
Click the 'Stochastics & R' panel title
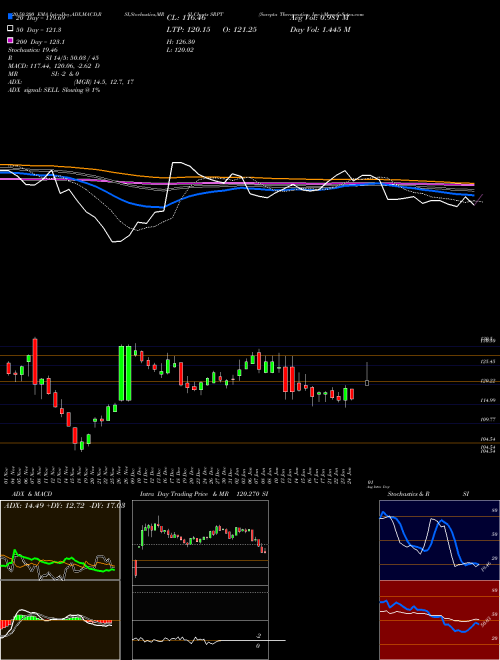(408, 494)
